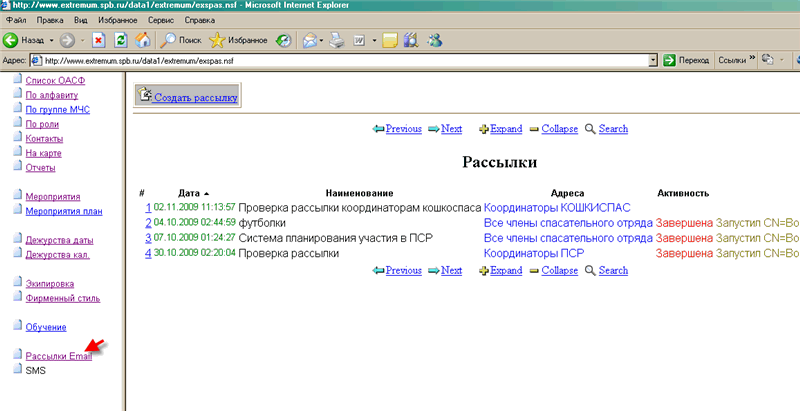Click the SMS sidebar entry
Image resolution: width=800 pixels, height=411 pixels.
[35, 371]
